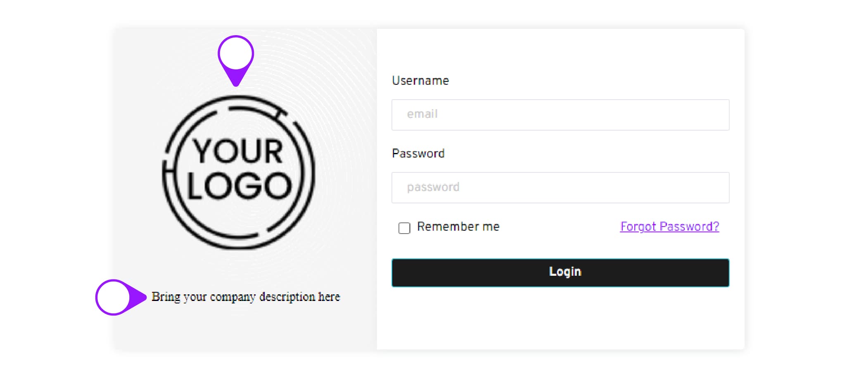
Task: Click the email placeholder text
Action: coord(422,114)
